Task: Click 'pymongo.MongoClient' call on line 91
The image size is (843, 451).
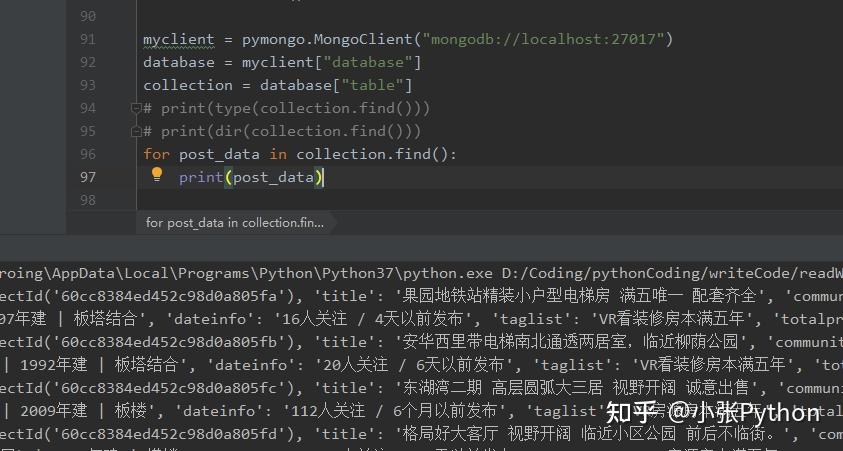Action: [327, 40]
